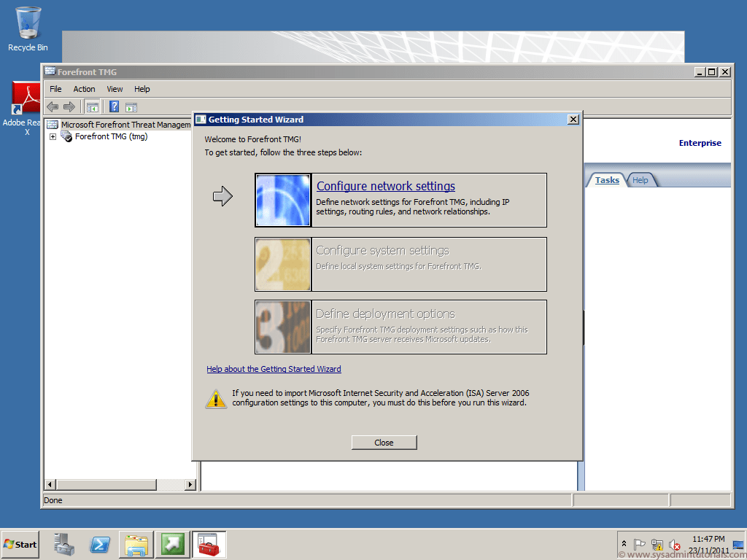This screenshot has width=747, height=560.
Task: Open Help about the Getting Started Wizard link
Action: pos(274,369)
